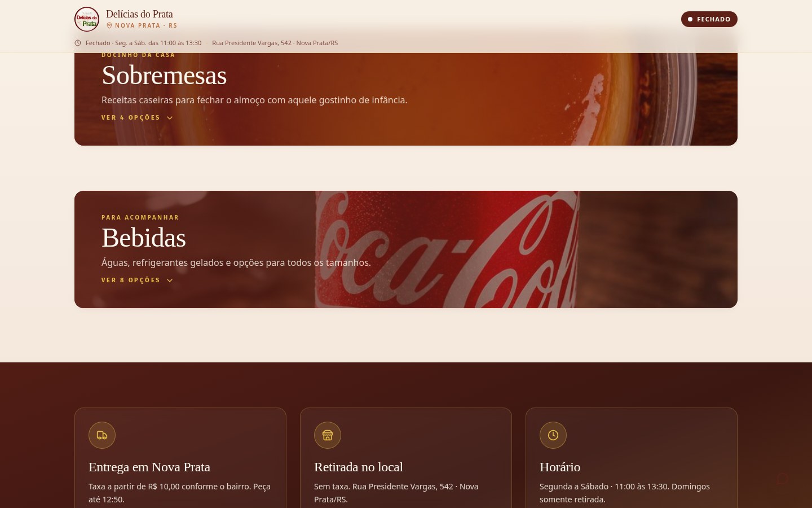
Task: Click the Fechado status badge
Action: [709, 19]
